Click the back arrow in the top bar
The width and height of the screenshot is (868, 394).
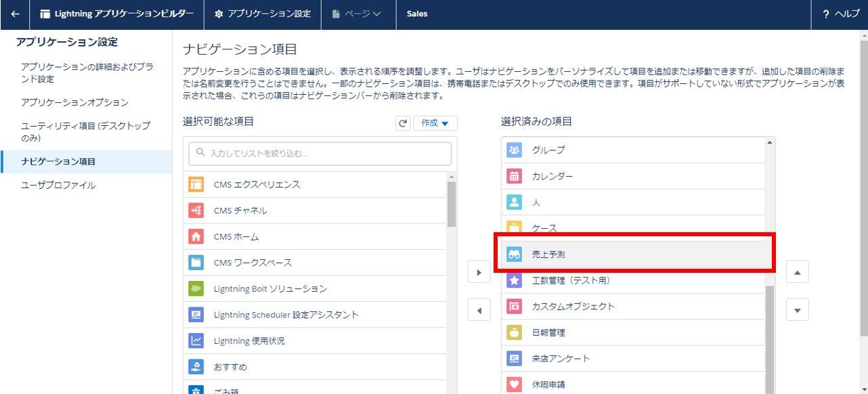(x=15, y=14)
